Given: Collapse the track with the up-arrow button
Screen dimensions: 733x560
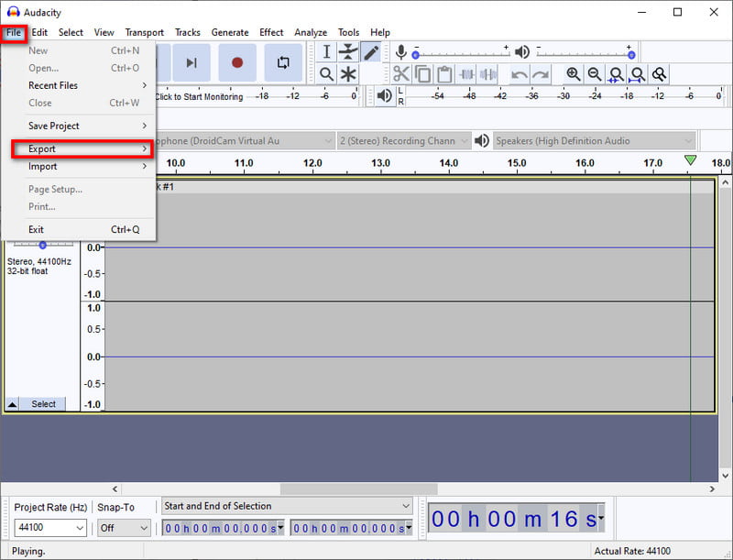Looking at the screenshot, I should point(13,404).
